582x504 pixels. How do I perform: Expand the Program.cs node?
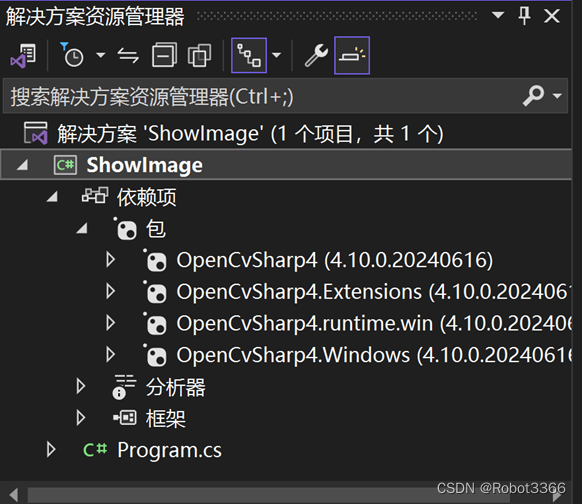[x=50, y=449]
